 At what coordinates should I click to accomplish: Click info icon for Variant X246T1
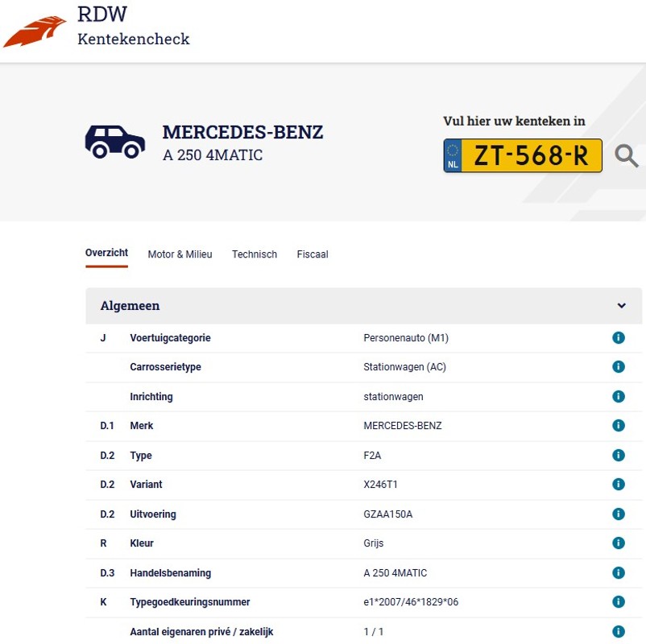click(619, 485)
